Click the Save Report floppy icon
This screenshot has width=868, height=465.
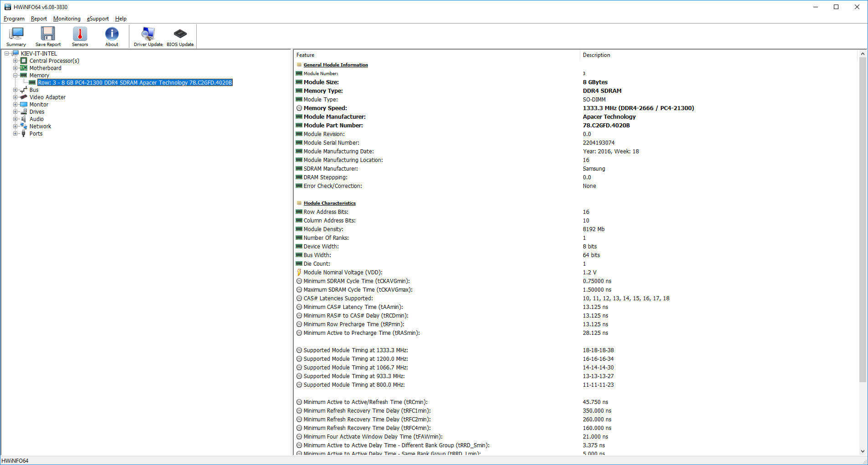[48, 36]
